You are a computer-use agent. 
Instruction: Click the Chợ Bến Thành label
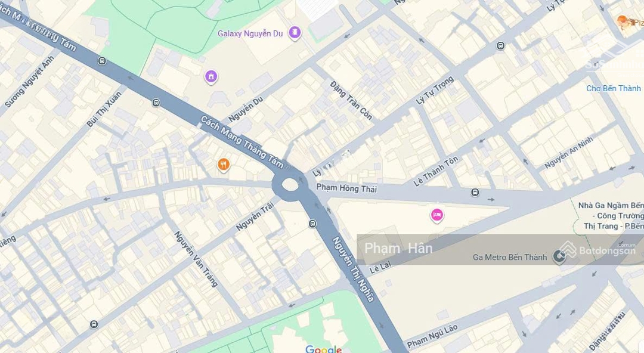coord(613,88)
